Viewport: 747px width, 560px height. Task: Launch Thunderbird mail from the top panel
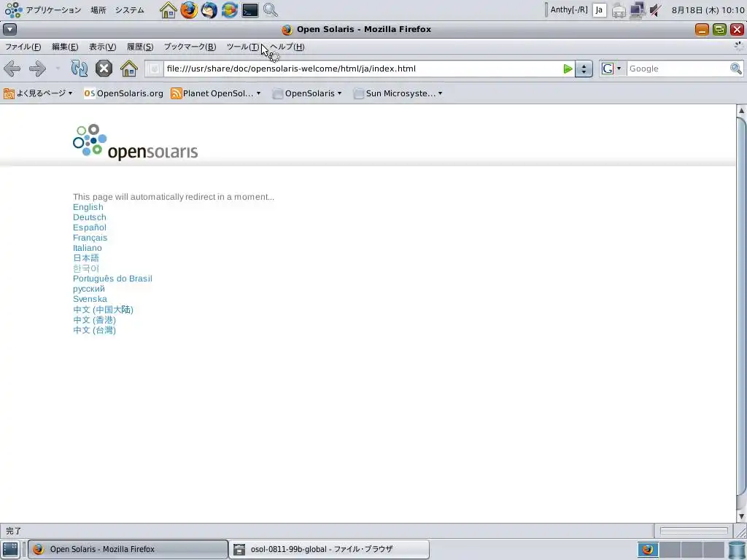(x=209, y=10)
